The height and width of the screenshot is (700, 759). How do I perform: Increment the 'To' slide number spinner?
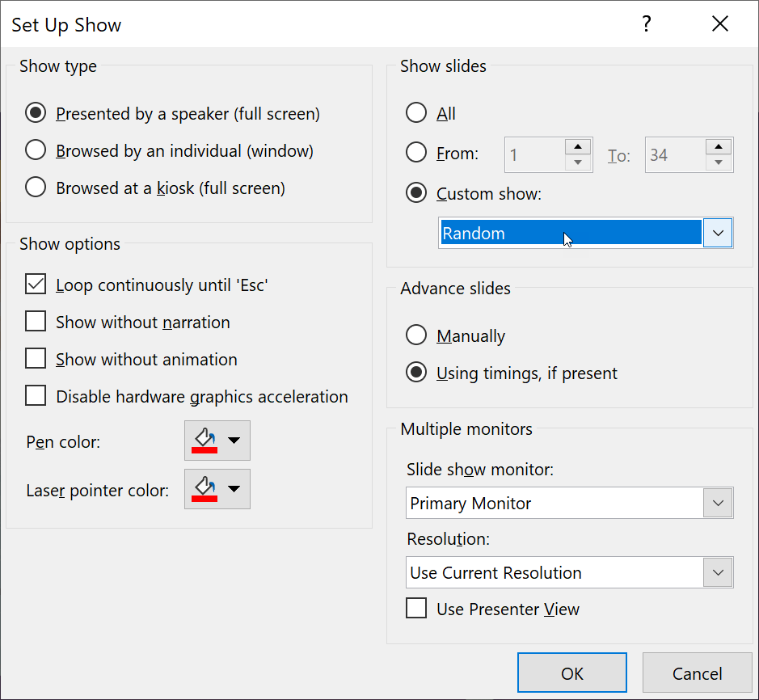719,145
